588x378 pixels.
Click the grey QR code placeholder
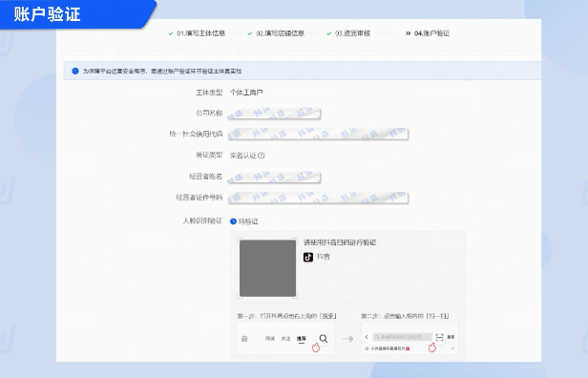pos(267,268)
